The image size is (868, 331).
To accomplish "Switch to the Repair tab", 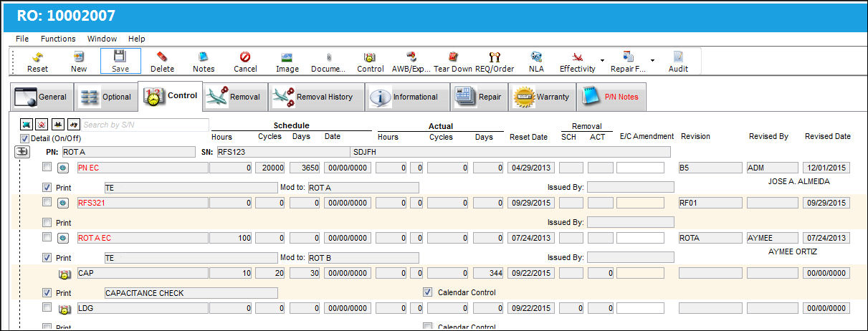I will [479, 97].
